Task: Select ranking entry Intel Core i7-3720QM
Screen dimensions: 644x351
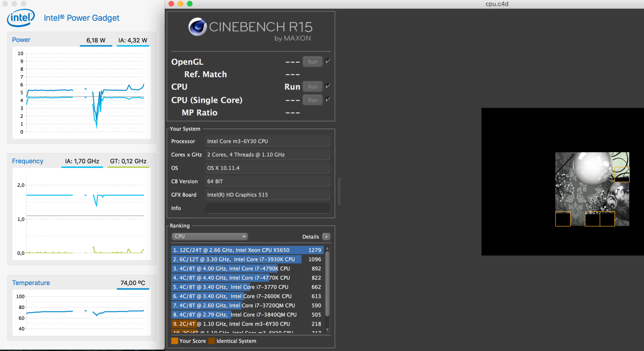Action: coord(247,305)
